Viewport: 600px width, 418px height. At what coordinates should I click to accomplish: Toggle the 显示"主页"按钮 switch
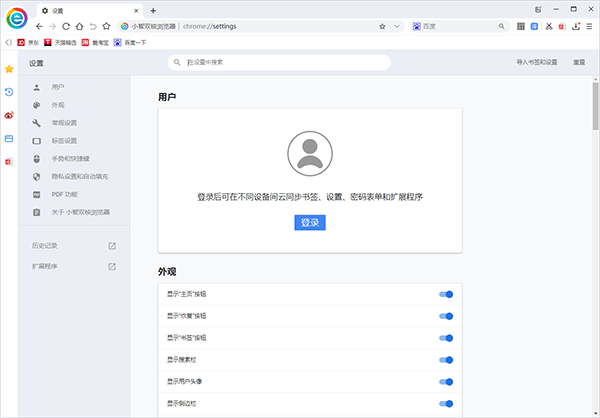[x=446, y=294]
